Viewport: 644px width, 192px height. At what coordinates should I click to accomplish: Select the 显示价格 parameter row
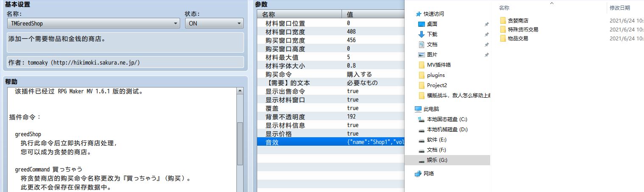331,134
